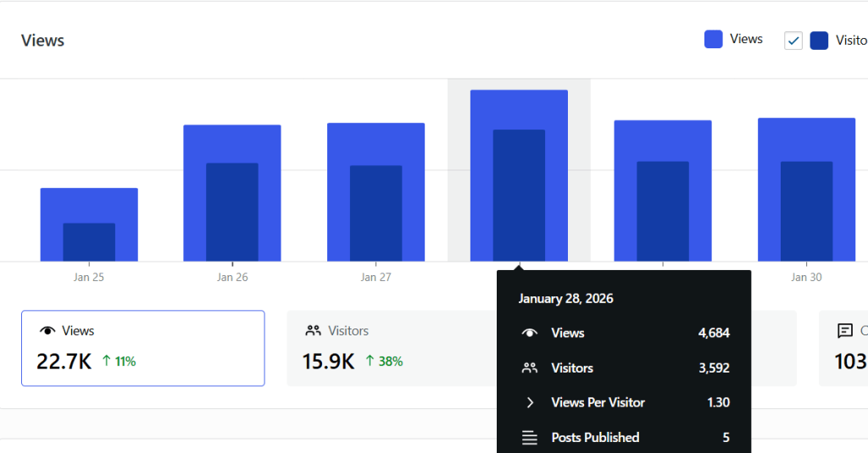Select the Jan 30 views bar
The width and height of the screenshot is (868, 453).
coord(806,139)
